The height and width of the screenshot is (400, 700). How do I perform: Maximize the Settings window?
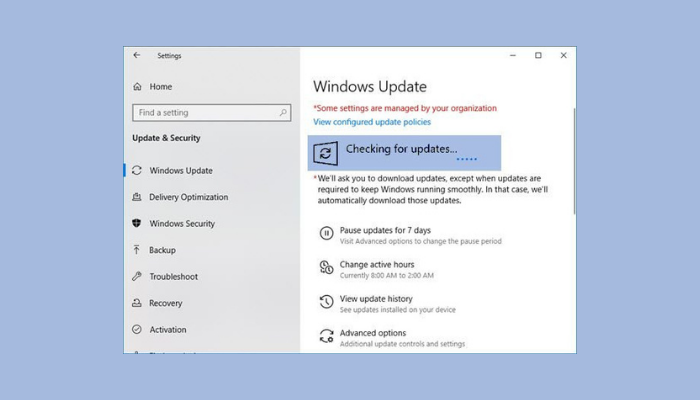[x=538, y=55]
